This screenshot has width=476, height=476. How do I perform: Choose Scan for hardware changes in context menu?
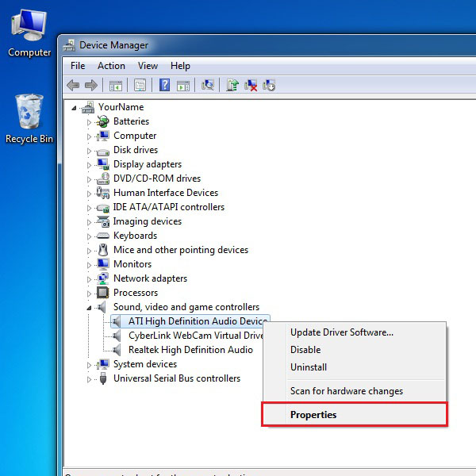coord(355,391)
